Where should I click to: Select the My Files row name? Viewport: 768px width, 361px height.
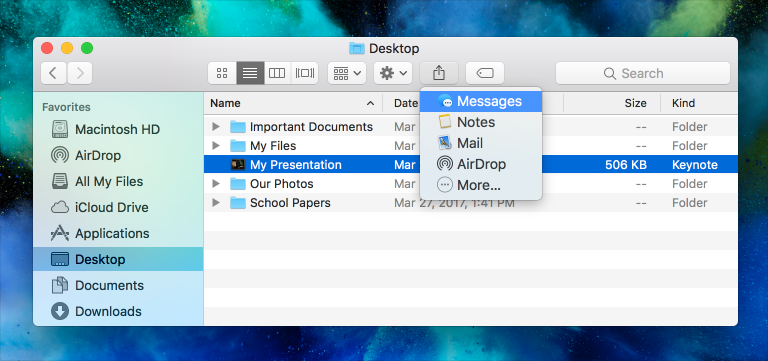273,146
